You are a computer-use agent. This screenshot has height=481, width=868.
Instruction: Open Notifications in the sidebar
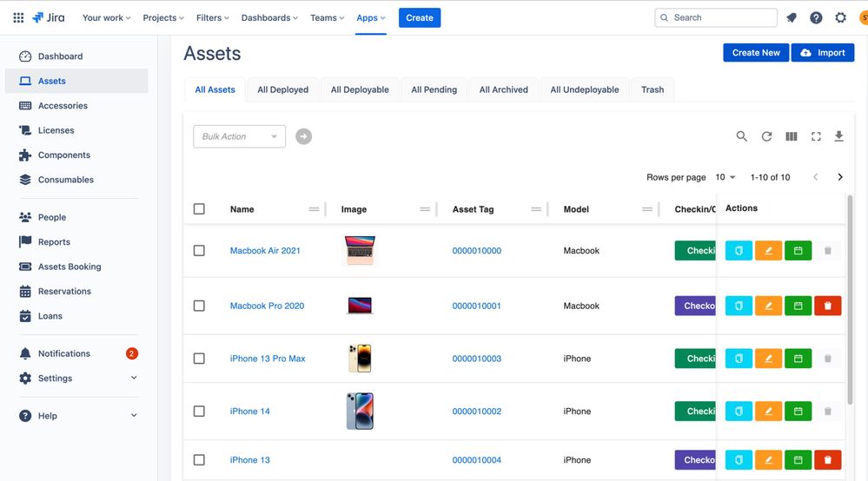(76, 353)
